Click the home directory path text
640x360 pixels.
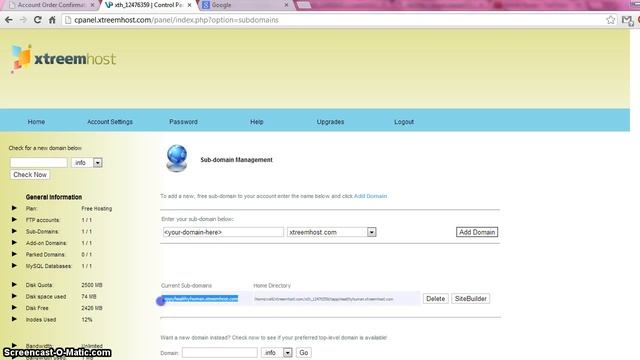tap(324, 299)
